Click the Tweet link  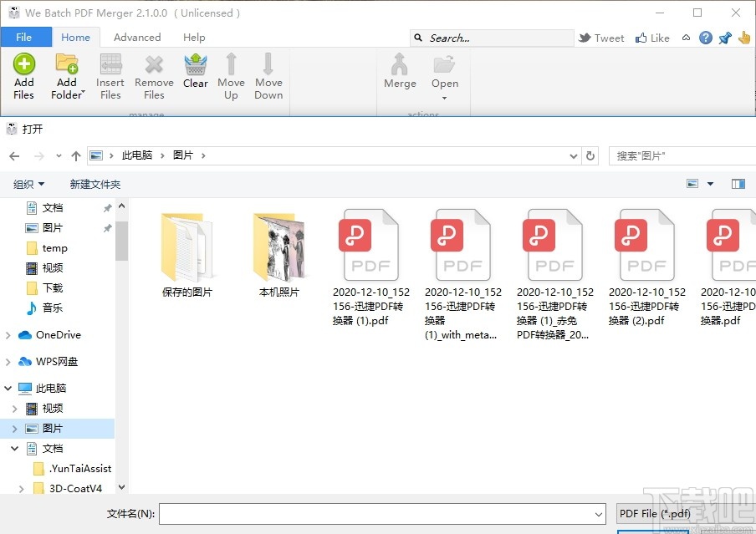tap(601, 37)
